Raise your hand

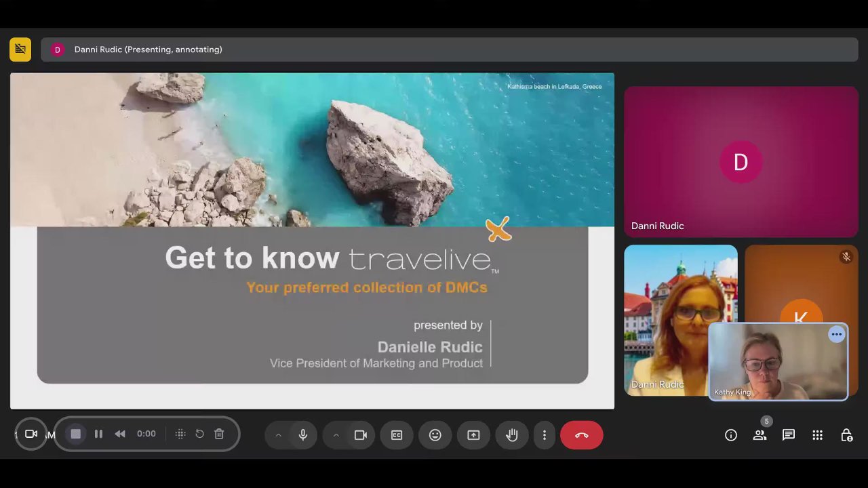point(512,435)
